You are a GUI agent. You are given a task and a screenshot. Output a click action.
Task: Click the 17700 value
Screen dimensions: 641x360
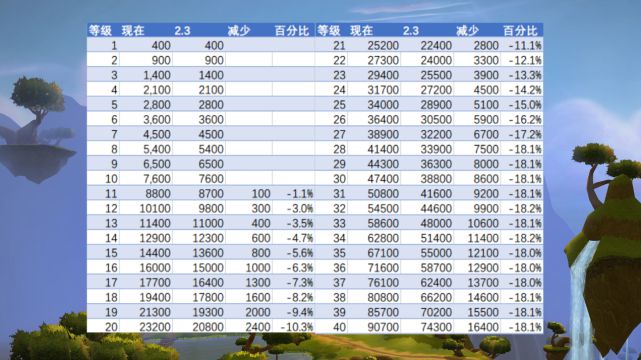(155, 282)
